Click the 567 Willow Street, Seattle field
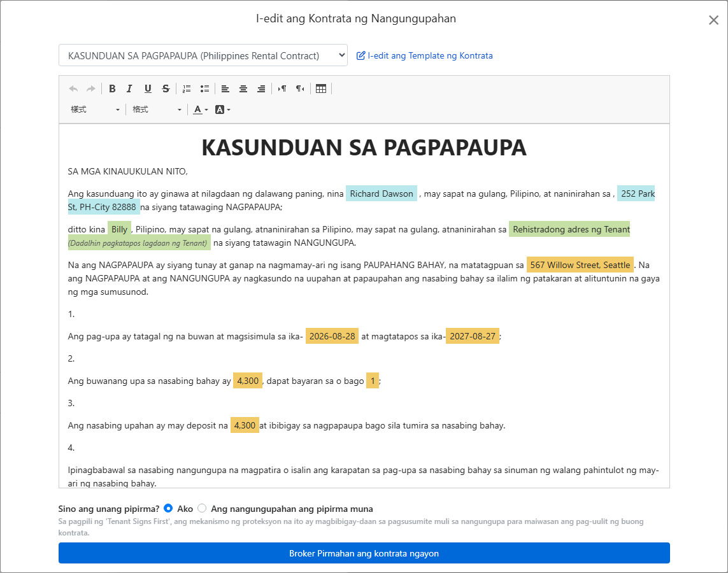 point(580,265)
